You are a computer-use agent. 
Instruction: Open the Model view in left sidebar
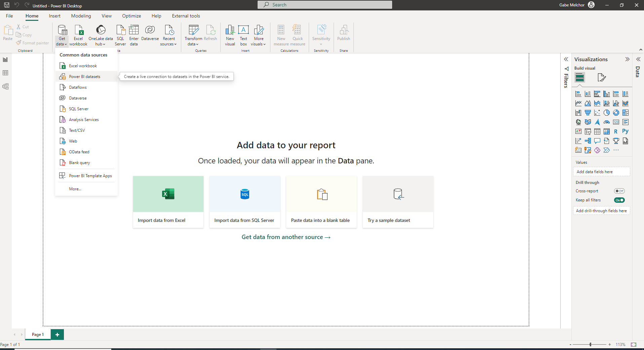coord(5,86)
